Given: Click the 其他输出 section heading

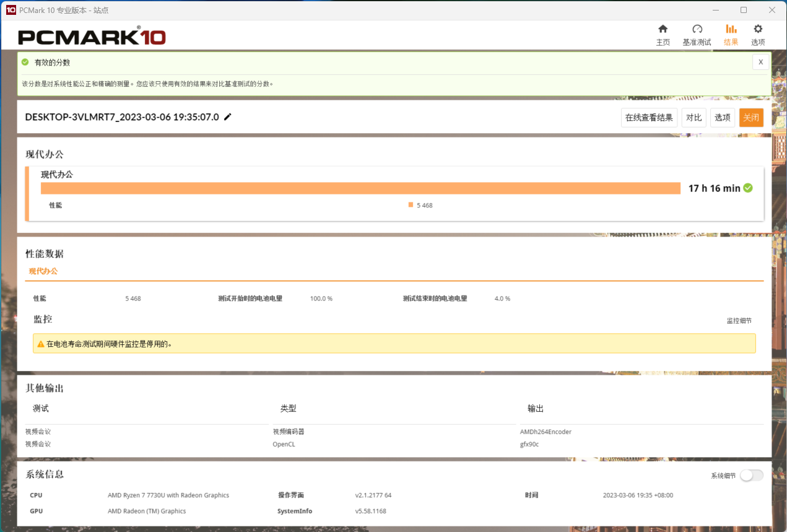Looking at the screenshot, I should point(45,388).
